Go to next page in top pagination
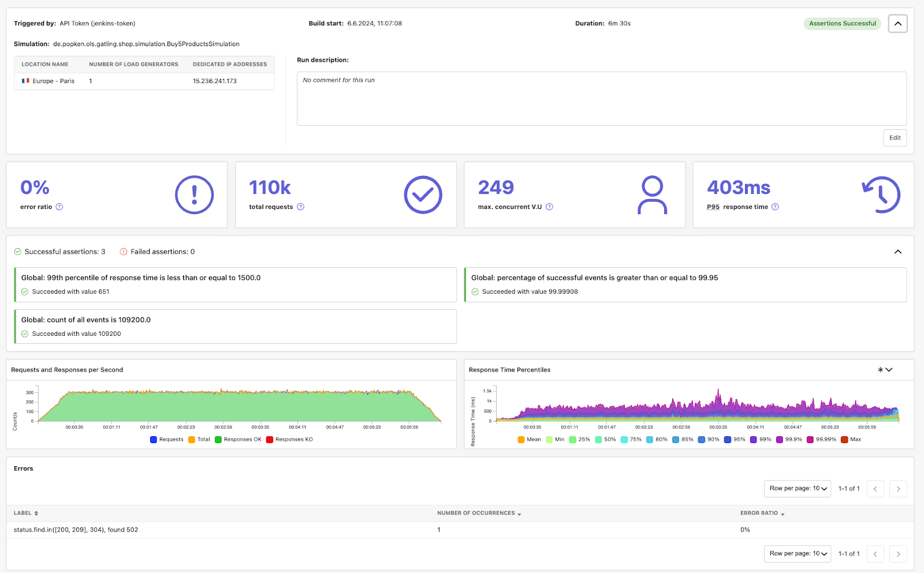The width and height of the screenshot is (924, 573). coord(898,489)
